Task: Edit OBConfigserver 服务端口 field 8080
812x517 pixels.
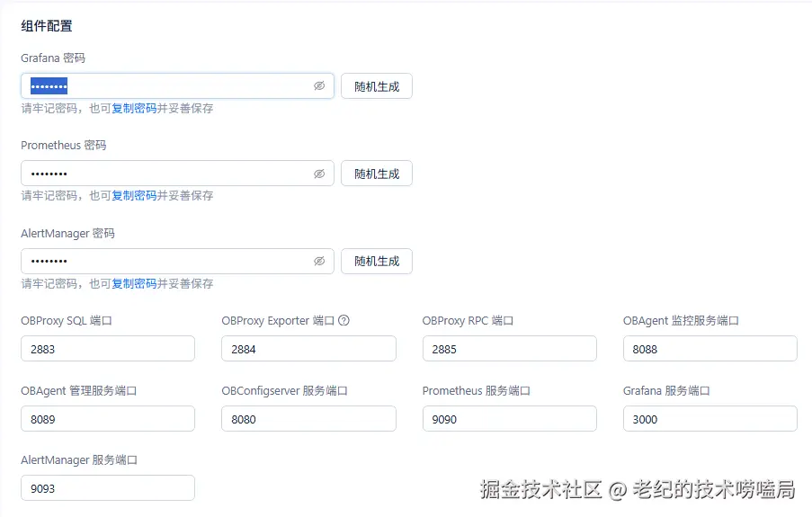Action: 308,419
